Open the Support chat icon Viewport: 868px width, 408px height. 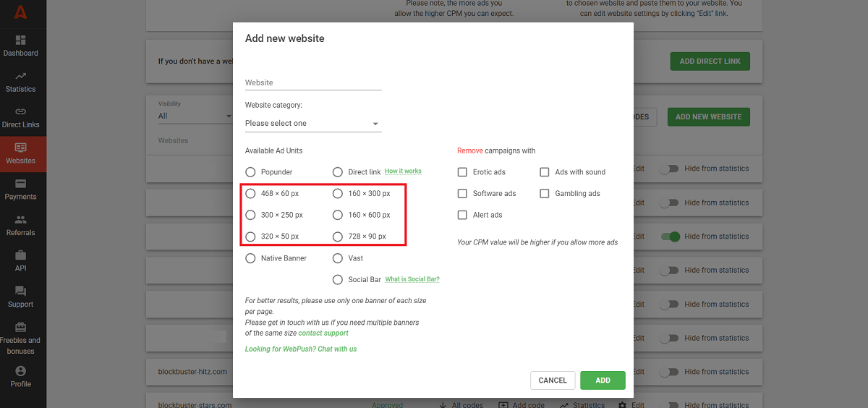click(20, 292)
